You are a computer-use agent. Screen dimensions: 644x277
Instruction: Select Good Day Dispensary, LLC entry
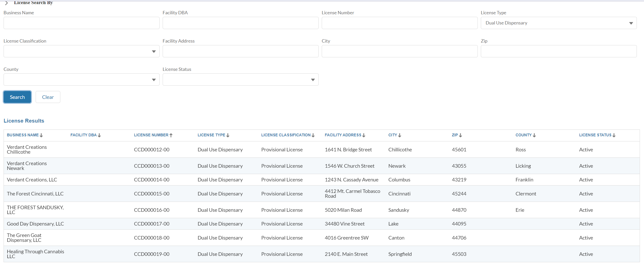35,224
